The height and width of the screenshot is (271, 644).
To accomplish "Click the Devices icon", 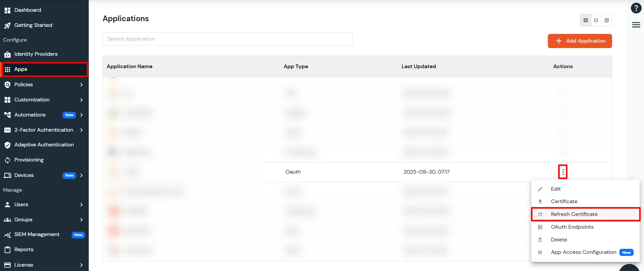I will 7,175.
